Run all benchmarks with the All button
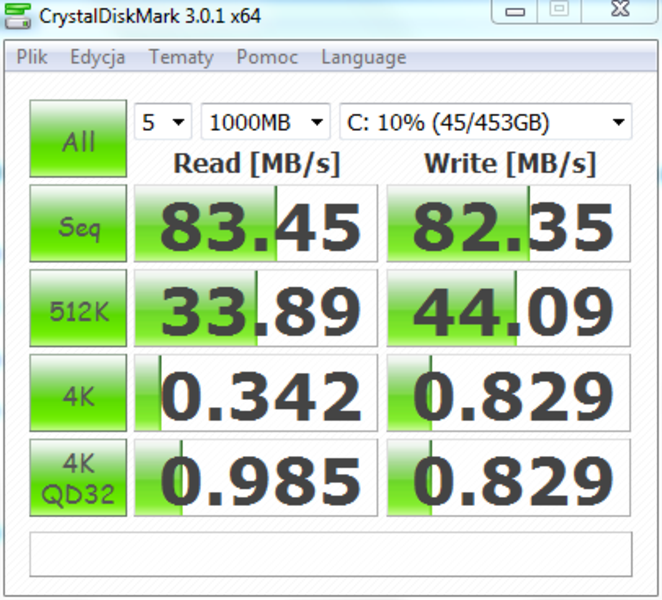 78,138
